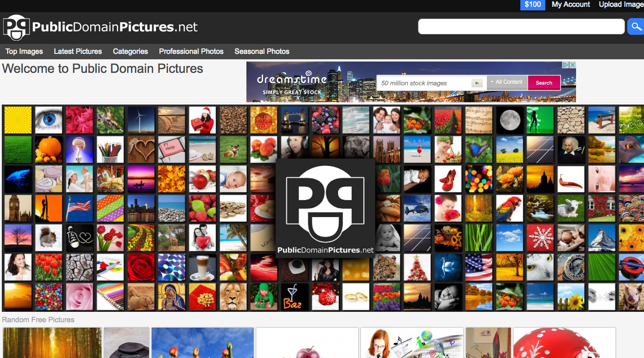
Task: Open the blue eye thumbnail
Action: pos(49,120)
